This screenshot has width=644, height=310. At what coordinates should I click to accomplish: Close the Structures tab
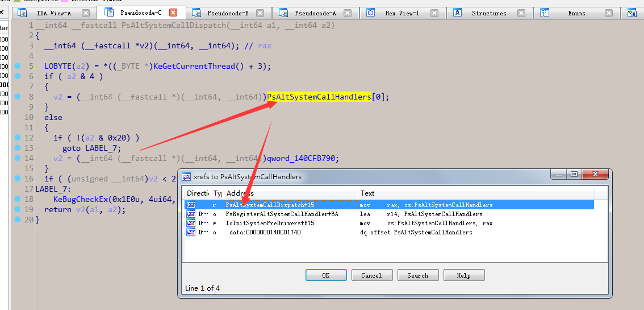[x=521, y=13]
